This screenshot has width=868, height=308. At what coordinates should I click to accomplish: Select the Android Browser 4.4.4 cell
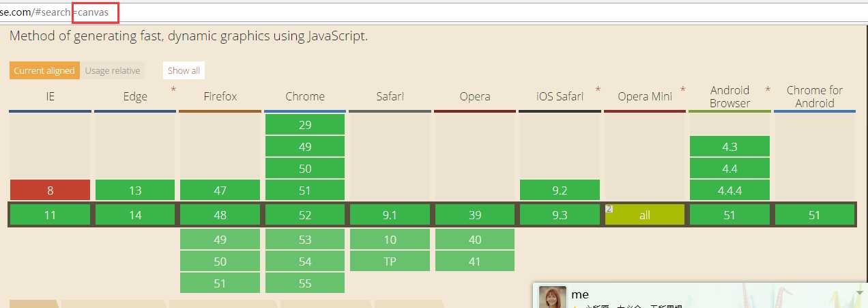pyautogui.click(x=729, y=190)
